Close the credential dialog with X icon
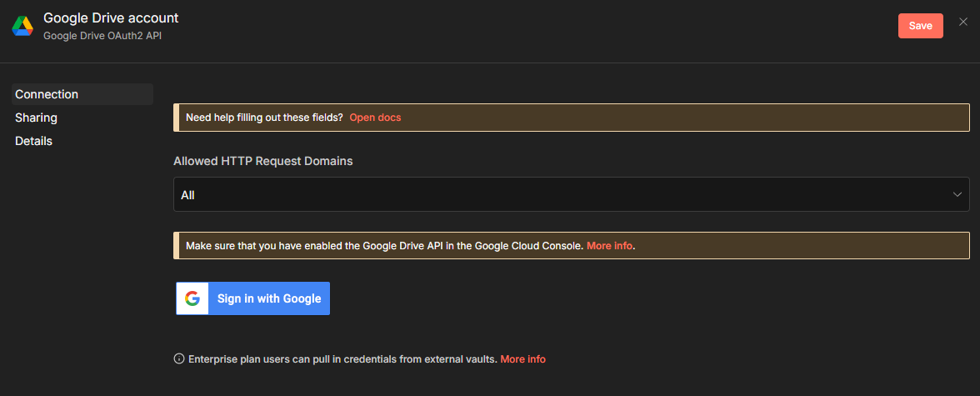Image resolution: width=980 pixels, height=396 pixels. 963,23
